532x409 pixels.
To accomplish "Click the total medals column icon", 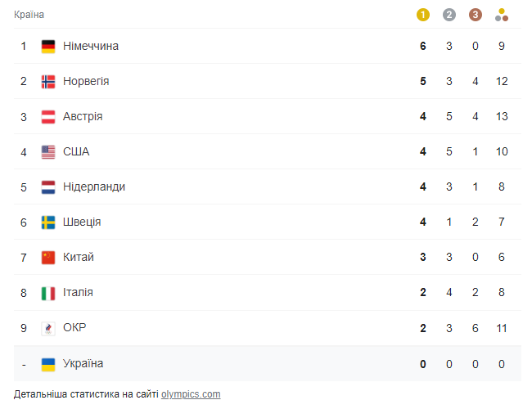I will pyautogui.click(x=502, y=14).
